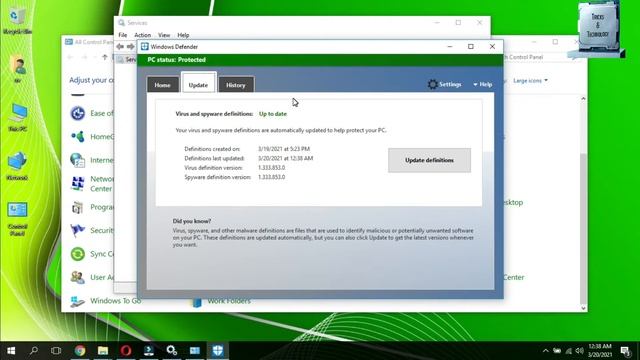Open the Action menu in Services window
The image size is (640, 360).
(142, 35)
